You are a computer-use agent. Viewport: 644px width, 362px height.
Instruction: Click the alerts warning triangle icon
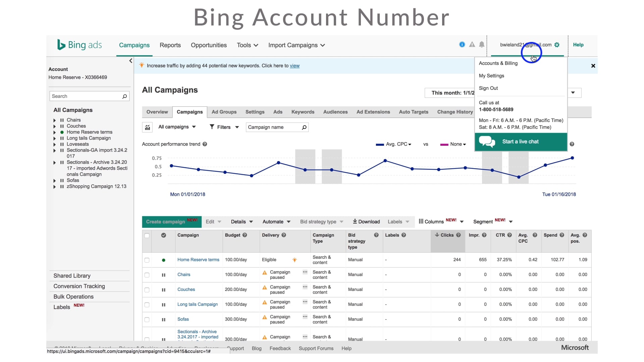(472, 45)
